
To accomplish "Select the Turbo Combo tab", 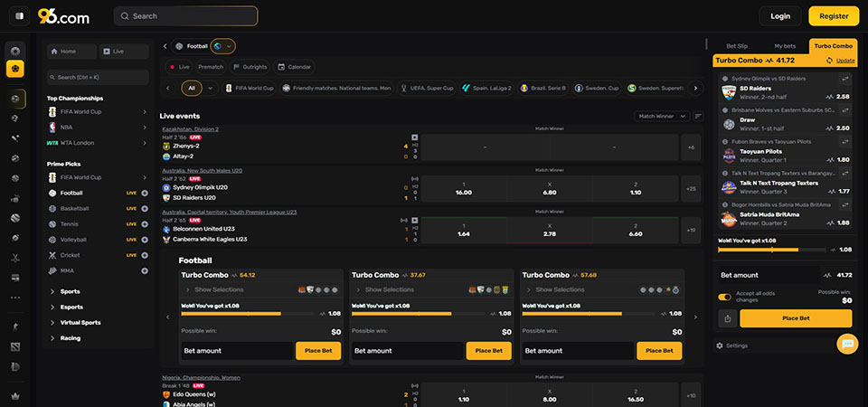I will coord(833,46).
